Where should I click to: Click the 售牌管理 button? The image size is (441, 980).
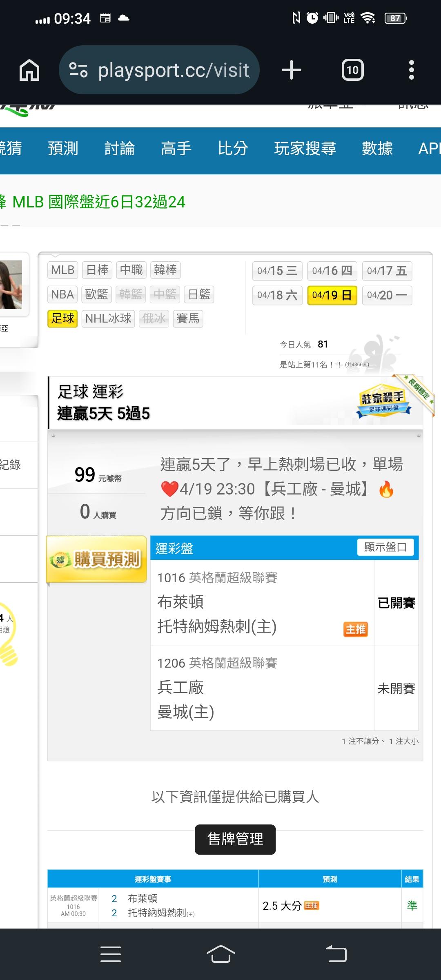tap(235, 839)
